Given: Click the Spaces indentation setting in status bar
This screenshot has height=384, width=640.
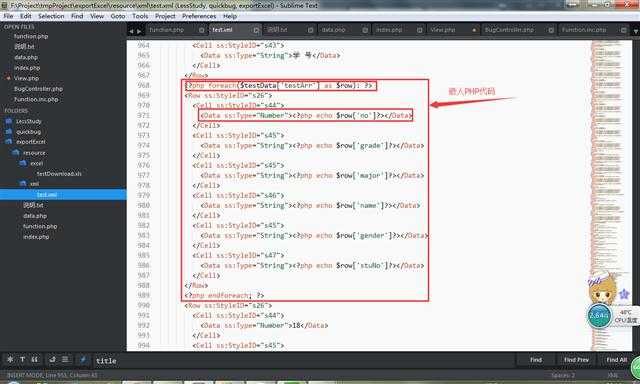Looking at the screenshot, I should [x=563, y=375].
